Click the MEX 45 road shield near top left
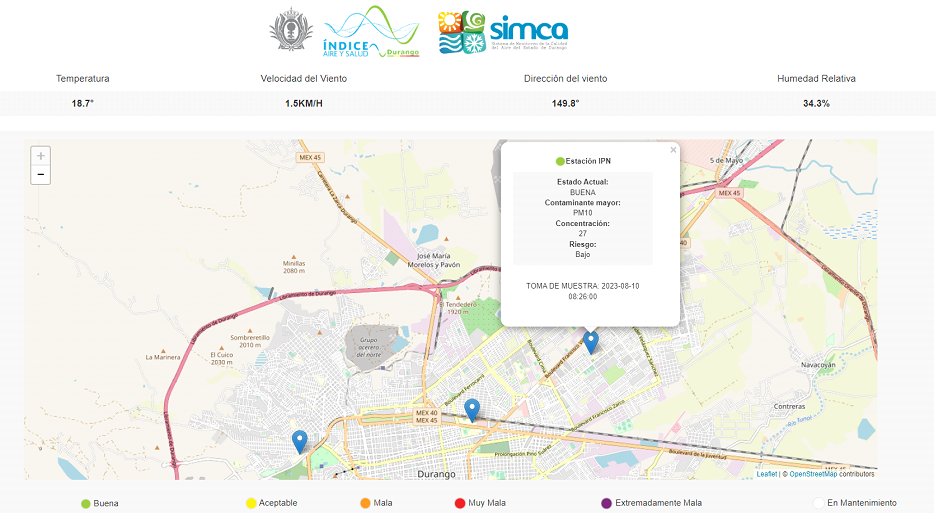 click(310, 158)
